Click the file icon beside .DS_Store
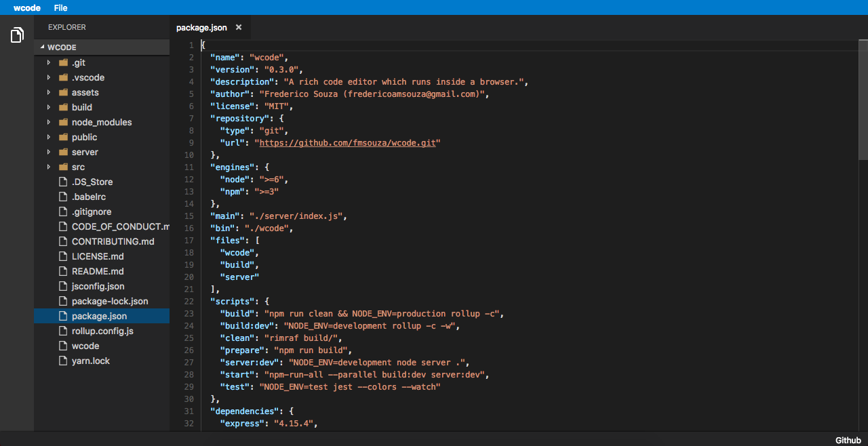The height and width of the screenshot is (446, 868). [x=64, y=182]
